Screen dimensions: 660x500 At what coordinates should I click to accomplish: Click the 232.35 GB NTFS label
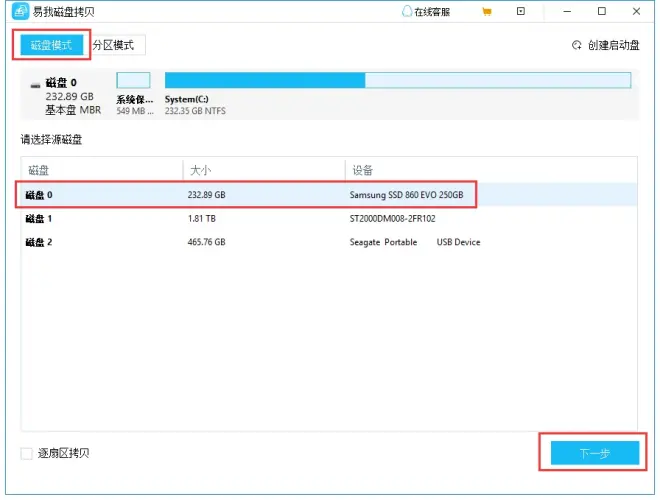pyautogui.click(x=195, y=111)
